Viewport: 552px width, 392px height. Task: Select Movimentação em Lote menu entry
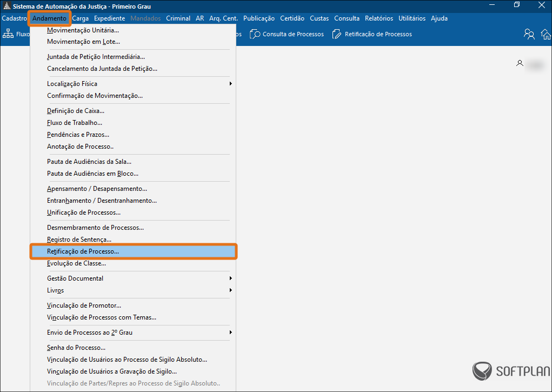133,42
